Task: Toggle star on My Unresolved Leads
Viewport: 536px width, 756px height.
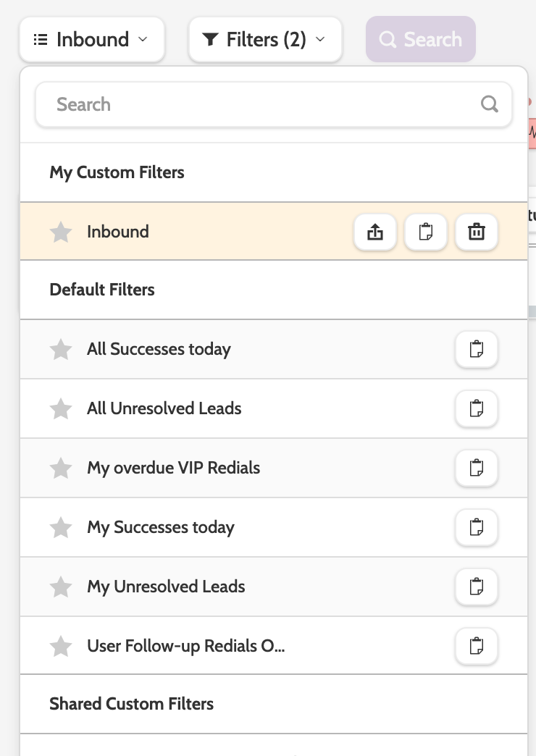Action: coord(61,587)
